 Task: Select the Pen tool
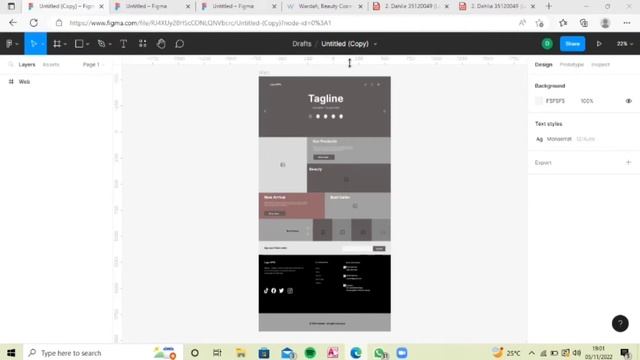pos(101,44)
